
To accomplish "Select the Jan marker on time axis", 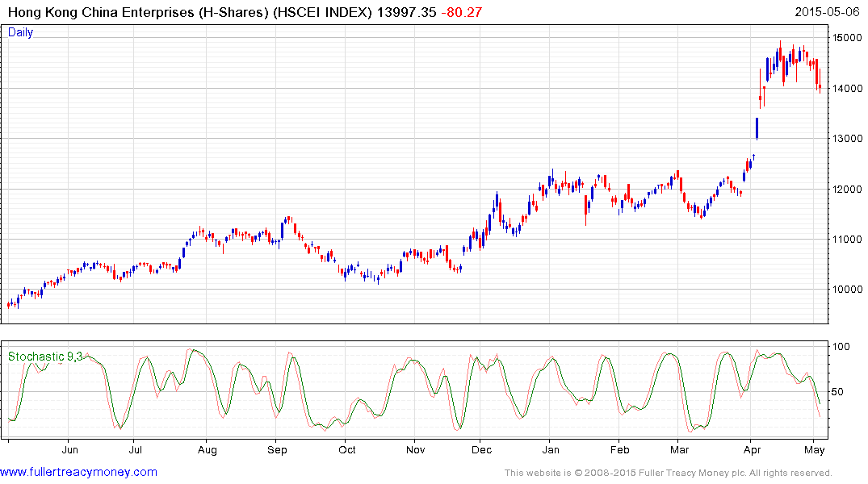I will (x=551, y=450).
